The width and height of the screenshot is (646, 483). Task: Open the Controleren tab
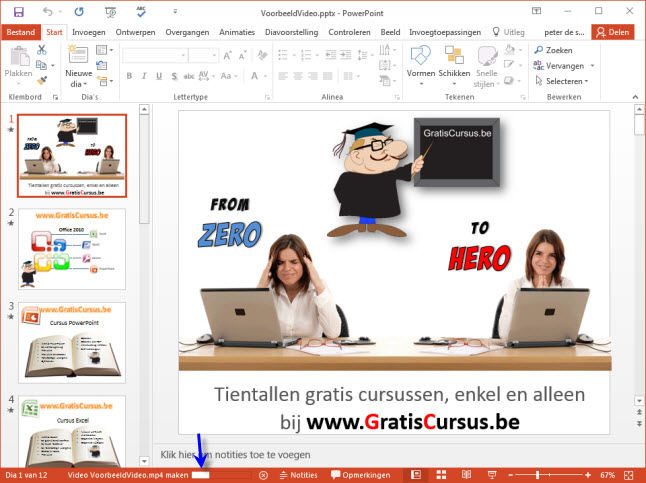[x=349, y=32]
